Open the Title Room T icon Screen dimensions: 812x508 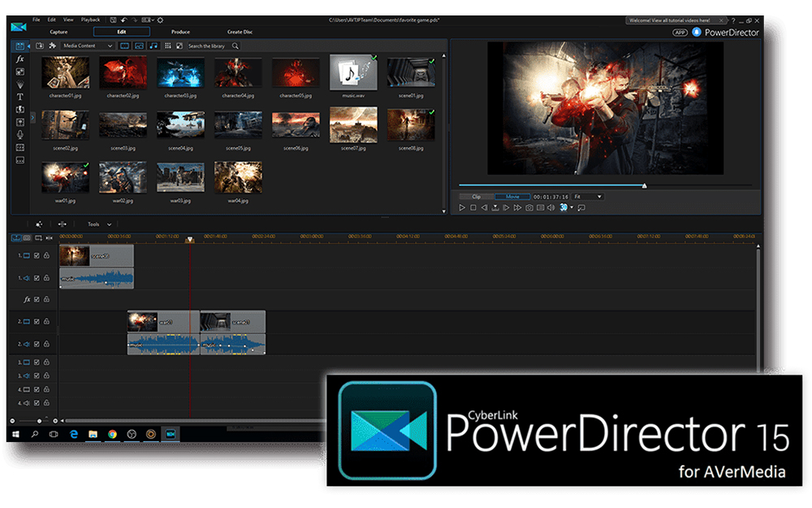(19, 97)
